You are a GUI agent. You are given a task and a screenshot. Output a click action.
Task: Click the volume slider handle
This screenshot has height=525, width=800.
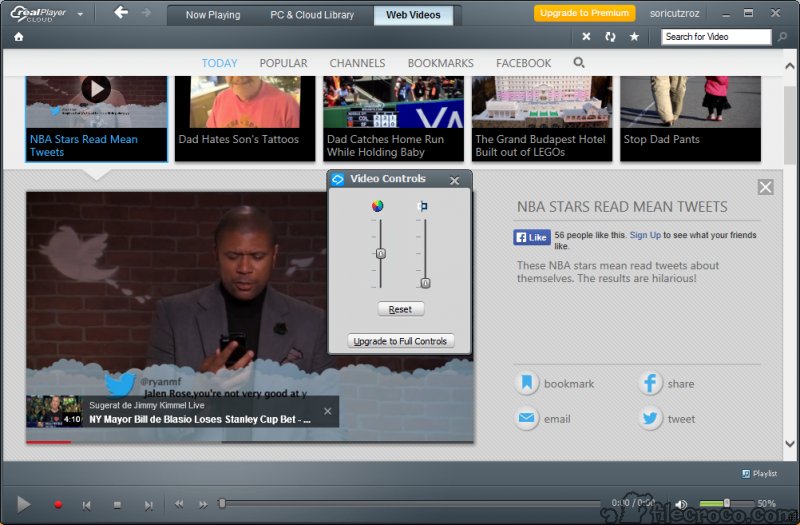[727, 503]
